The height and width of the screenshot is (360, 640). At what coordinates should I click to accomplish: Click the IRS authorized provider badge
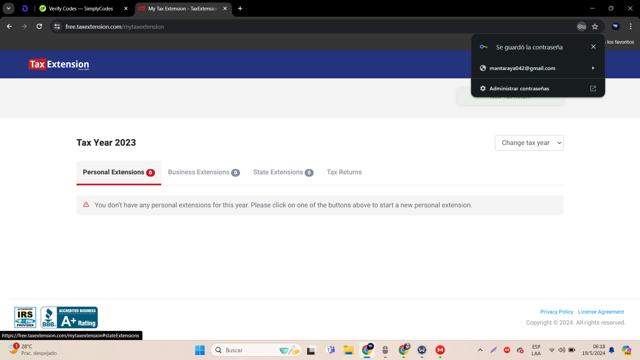point(25,317)
